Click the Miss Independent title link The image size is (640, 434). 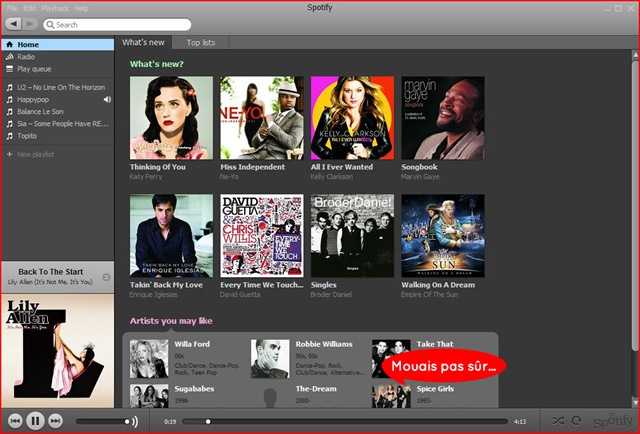click(x=253, y=167)
